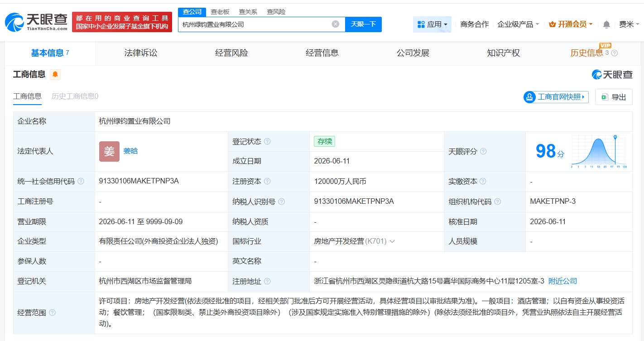Select the 历史工商信息0 sub-tab
The width and height of the screenshot is (644, 341).
point(75,96)
